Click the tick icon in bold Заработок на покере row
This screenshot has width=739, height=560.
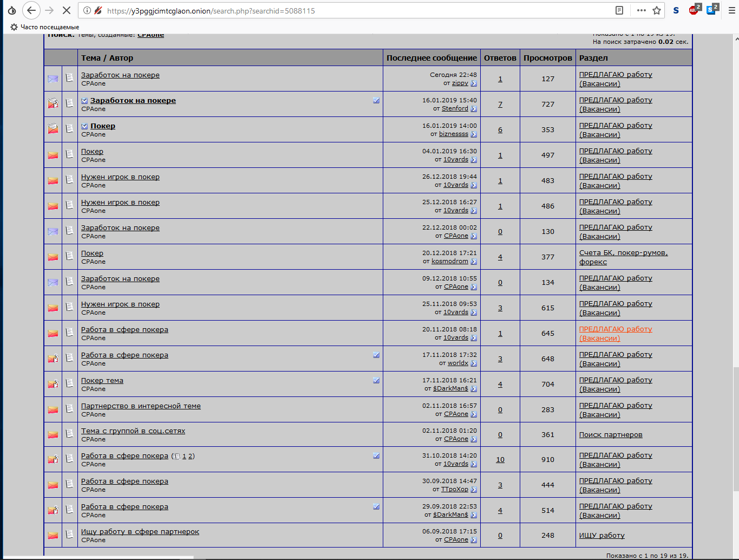point(376,100)
